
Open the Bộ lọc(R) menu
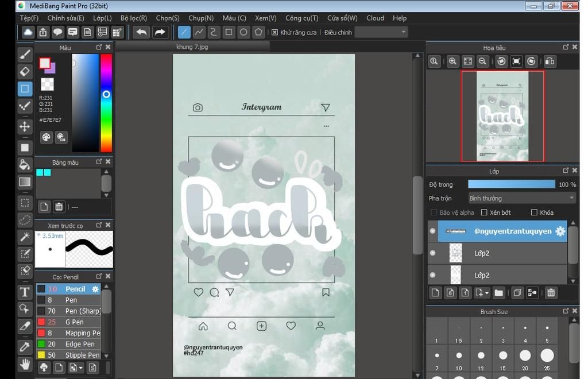pos(133,18)
